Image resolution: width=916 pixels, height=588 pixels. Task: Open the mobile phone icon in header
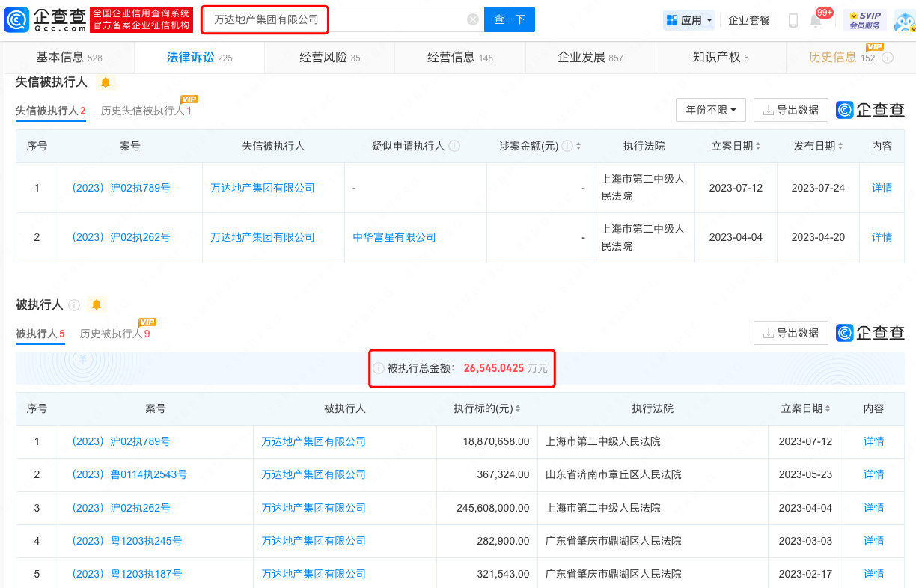[x=793, y=20]
